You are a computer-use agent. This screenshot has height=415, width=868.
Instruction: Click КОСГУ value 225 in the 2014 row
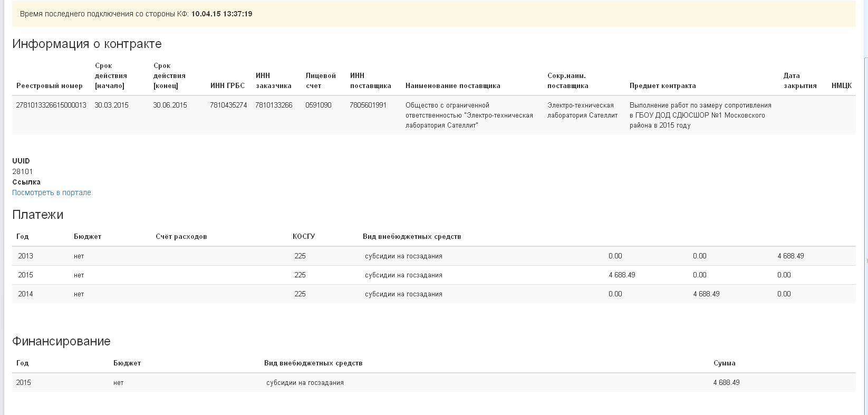[300, 294]
